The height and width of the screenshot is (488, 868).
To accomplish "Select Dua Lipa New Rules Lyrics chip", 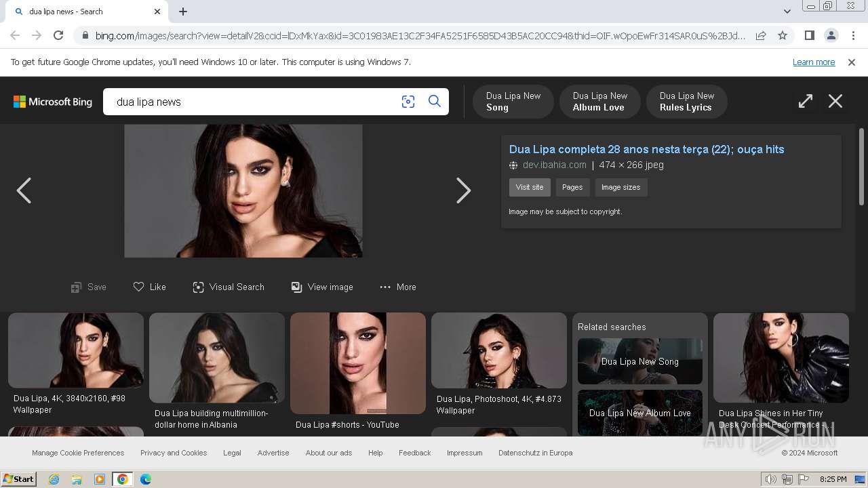I will tap(687, 102).
